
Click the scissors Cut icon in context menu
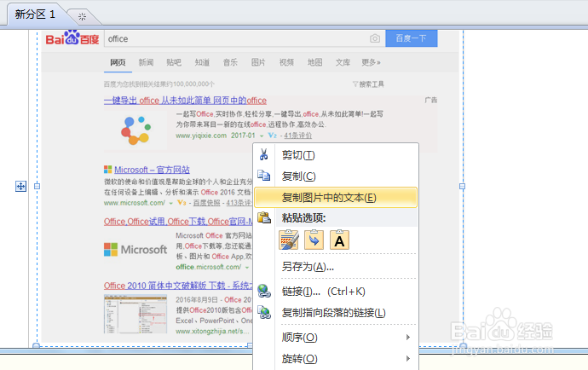(x=263, y=154)
